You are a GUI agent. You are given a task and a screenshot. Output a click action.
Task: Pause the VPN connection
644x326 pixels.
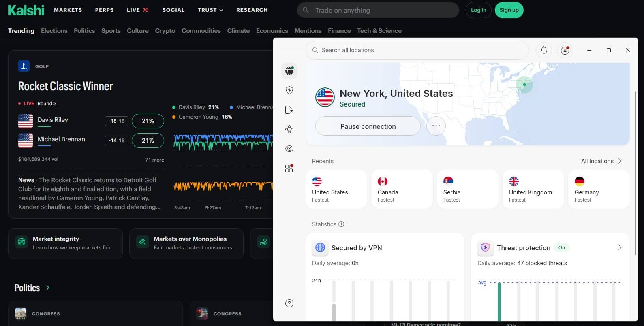click(x=368, y=126)
